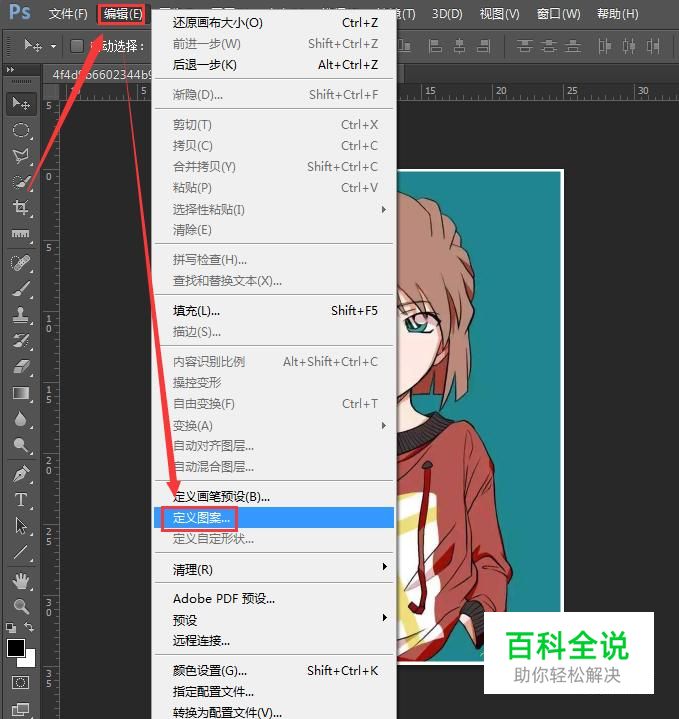Select the Horizontal Type tool
Image resolution: width=679 pixels, height=719 pixels.
21,500
